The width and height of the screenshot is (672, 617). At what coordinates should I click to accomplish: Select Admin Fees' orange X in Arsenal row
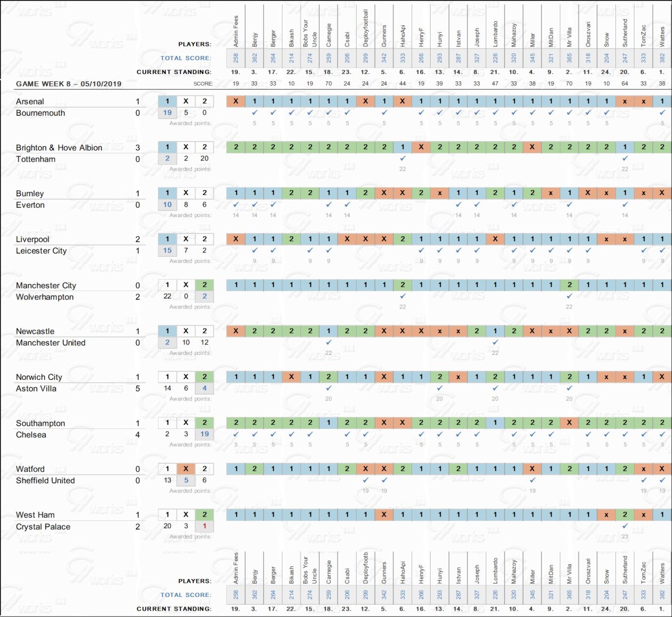(x=236, y=101)
